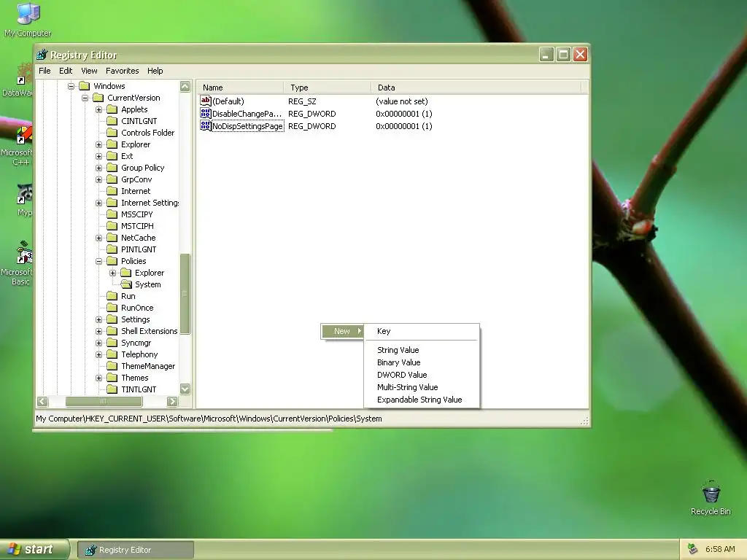Expand the GrpConv key
This screenshot has width=747, height=560.
(98, 179)
